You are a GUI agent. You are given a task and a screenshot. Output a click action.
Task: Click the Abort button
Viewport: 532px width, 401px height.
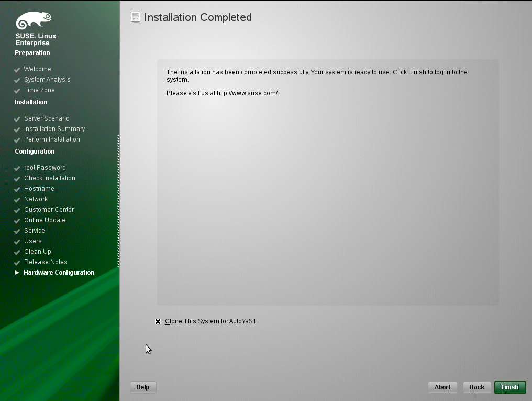point(442,387)
